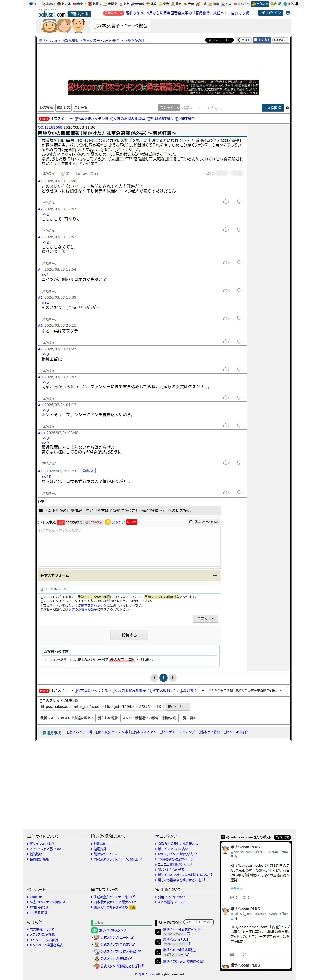Like the opening post with thumbs-up
Image resolution: width=327 pixels, height=980 pixels.
tap(222, 173)
